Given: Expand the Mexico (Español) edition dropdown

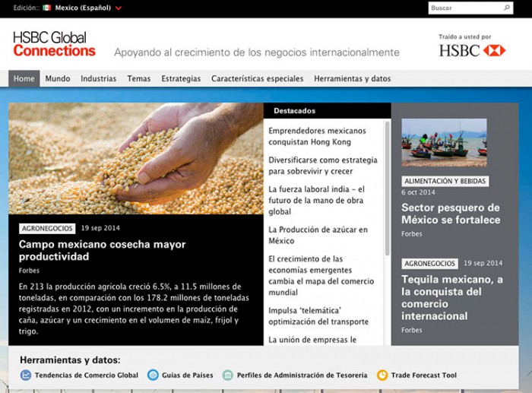Looking at the screenshot, I should coord(119,8).
